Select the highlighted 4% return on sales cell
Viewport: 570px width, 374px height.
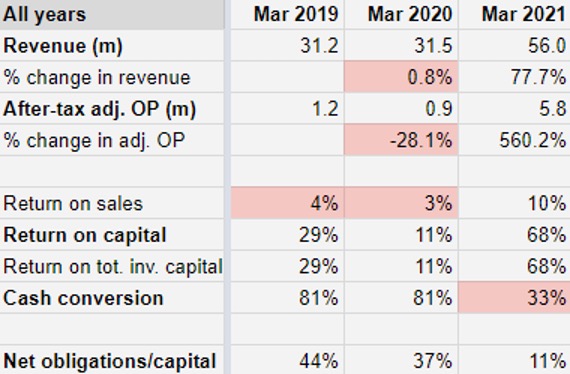[x=288, y=203]
